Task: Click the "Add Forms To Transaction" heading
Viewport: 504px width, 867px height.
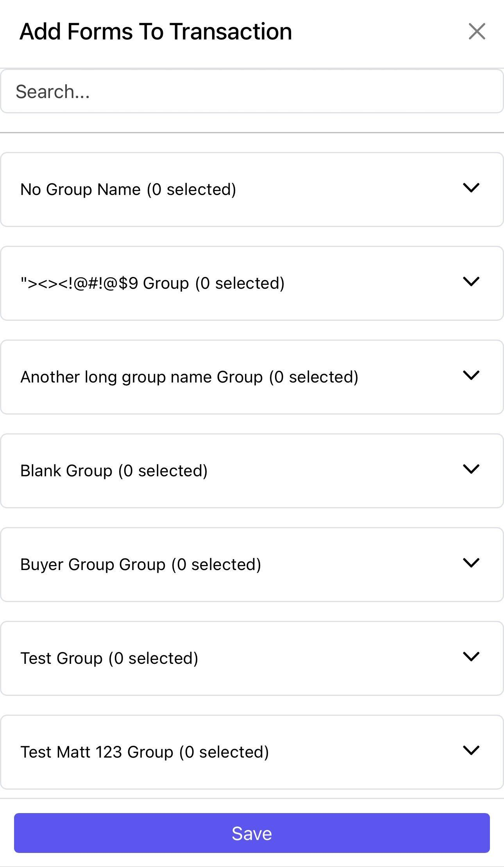Action: (156, 31)
